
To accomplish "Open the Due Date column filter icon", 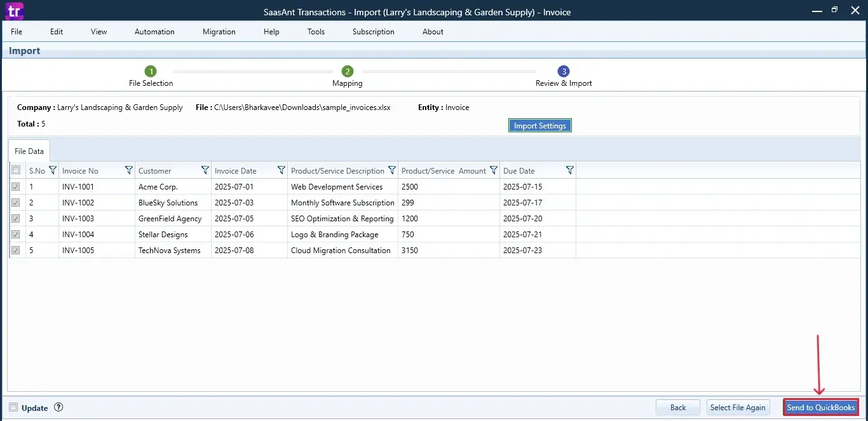I will click(570, 170).
